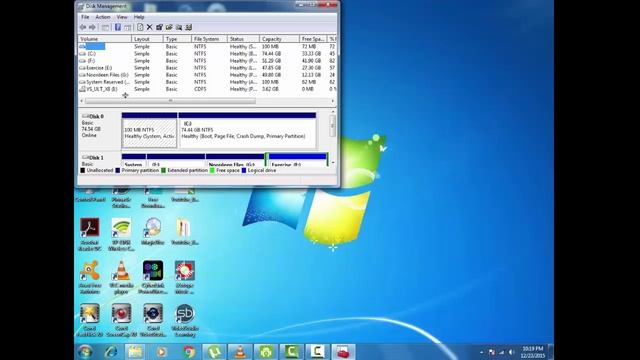Click the Disk 1 label panel
The width and height of the screenshot is (640, 360).
pyautogui.click(x=100, y=160)
